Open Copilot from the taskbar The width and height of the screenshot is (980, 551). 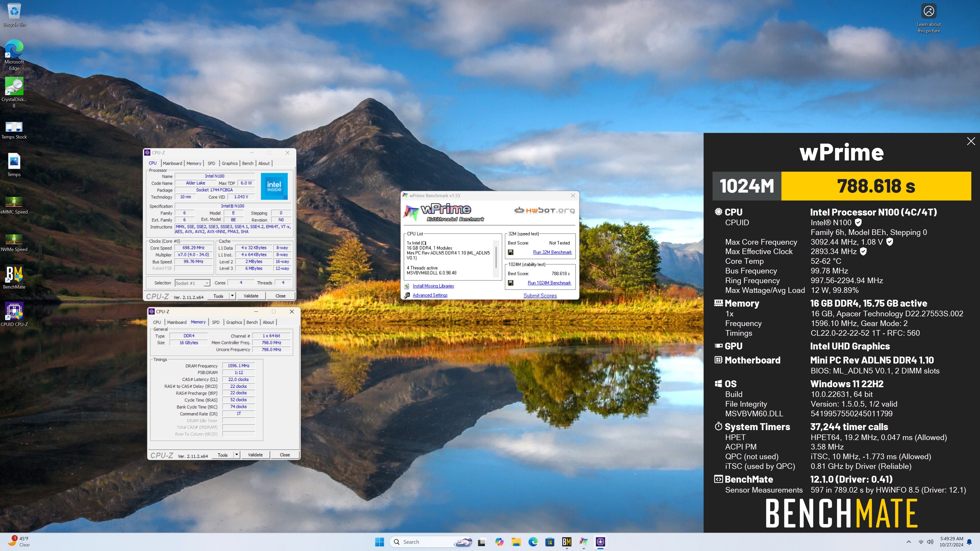coord(499,542)
